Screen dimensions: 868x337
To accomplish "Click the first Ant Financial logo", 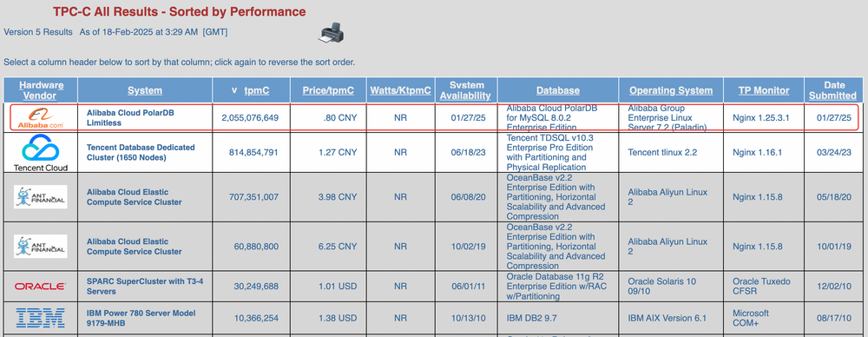I will point(41,197).
